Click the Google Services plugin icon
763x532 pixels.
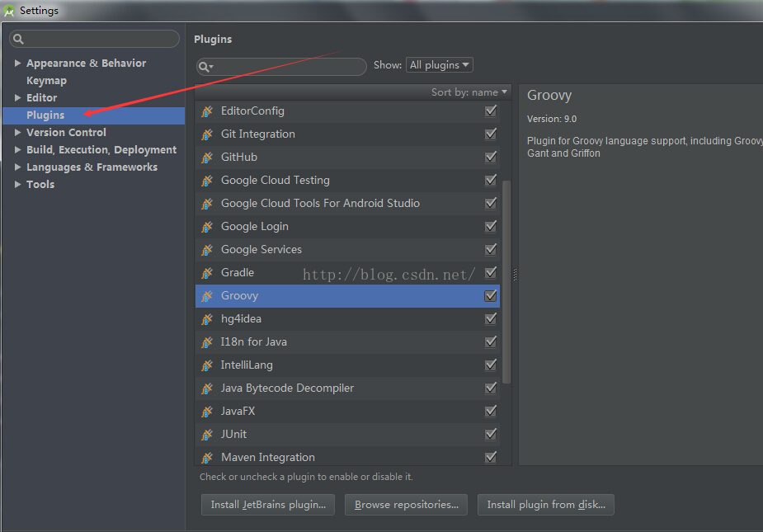207,250
